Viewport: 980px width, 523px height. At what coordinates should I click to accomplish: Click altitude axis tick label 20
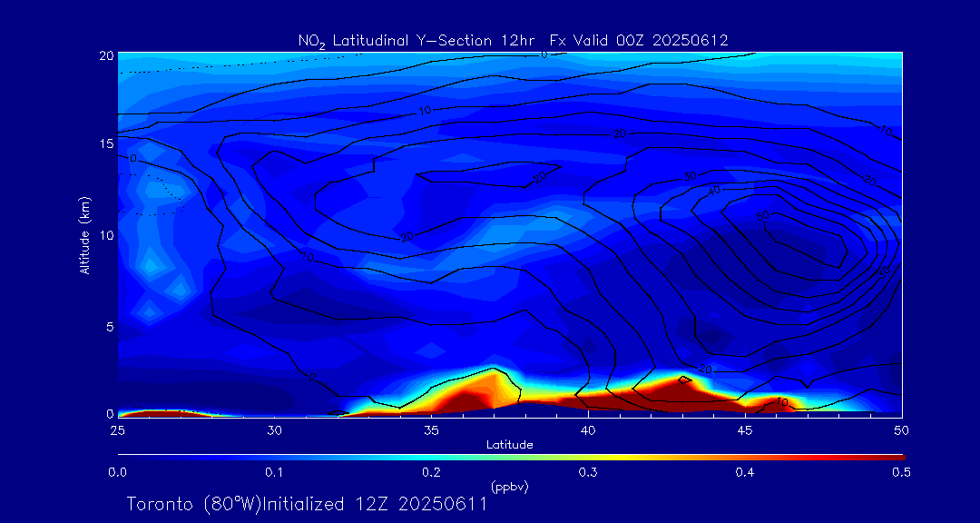[x=105, y=55]
